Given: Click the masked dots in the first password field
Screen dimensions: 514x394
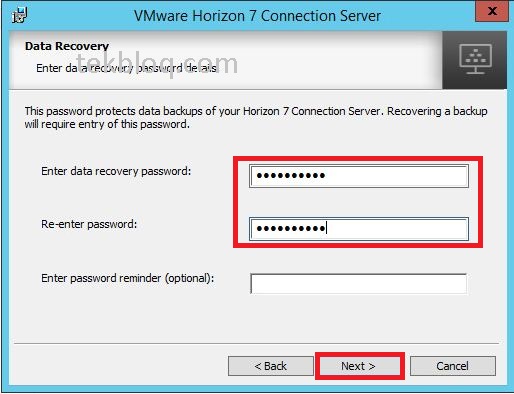Looking at the screenshot, I should tap(290, 175).
